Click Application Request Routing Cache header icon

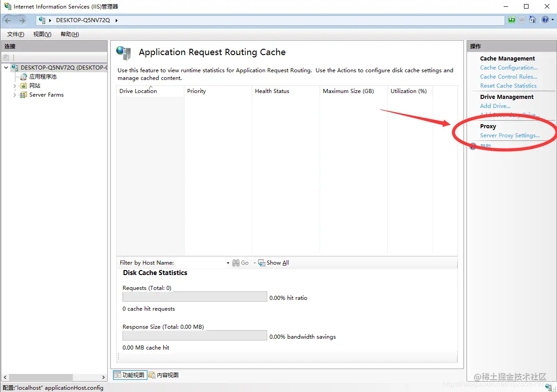[123, 53]
